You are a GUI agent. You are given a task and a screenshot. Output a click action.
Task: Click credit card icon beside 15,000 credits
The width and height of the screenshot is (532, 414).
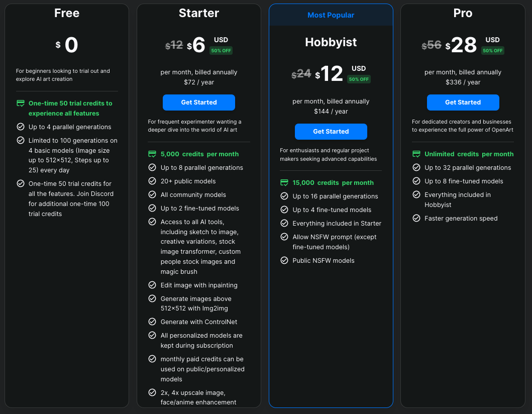[x=284, y=183]
